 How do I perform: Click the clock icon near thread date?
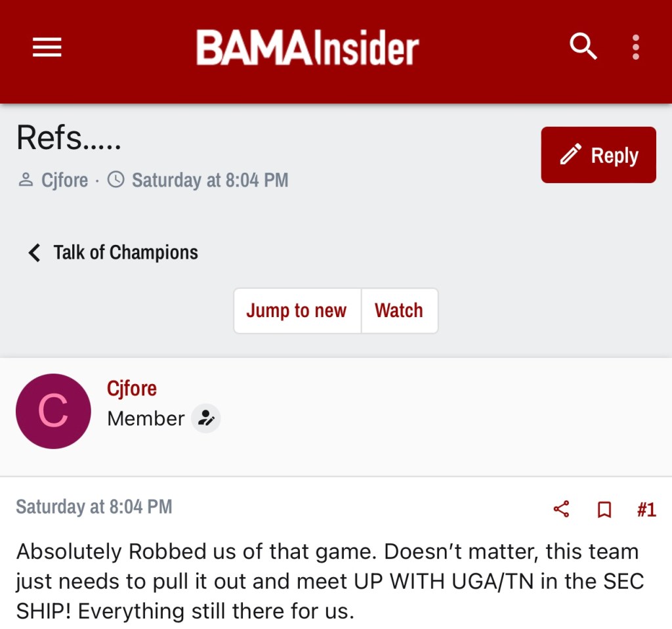click(115, 180)
